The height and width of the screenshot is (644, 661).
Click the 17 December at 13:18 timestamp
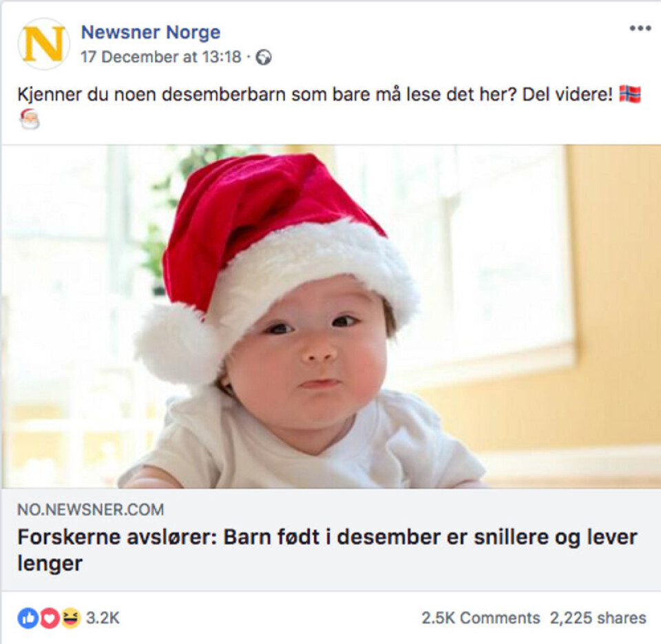[x=161, y=57]
